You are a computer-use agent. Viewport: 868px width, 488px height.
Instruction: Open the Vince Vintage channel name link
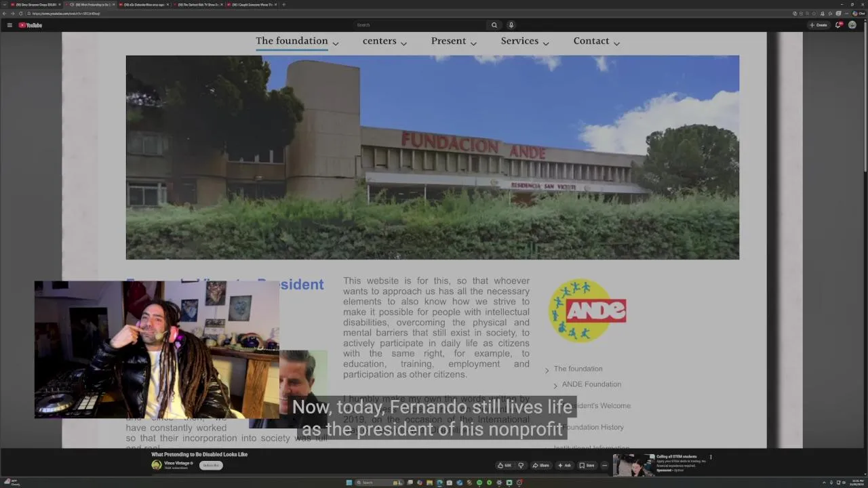tap(178, 463)
